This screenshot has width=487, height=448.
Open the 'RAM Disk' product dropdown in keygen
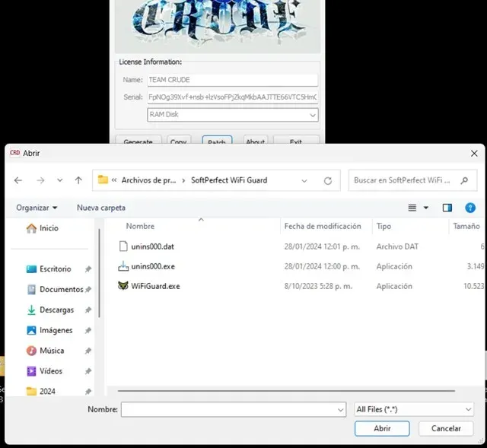(233, 115)
